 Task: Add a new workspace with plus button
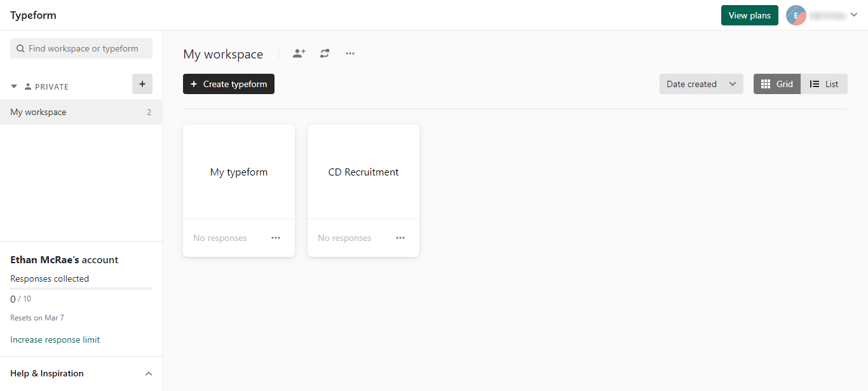142,84
